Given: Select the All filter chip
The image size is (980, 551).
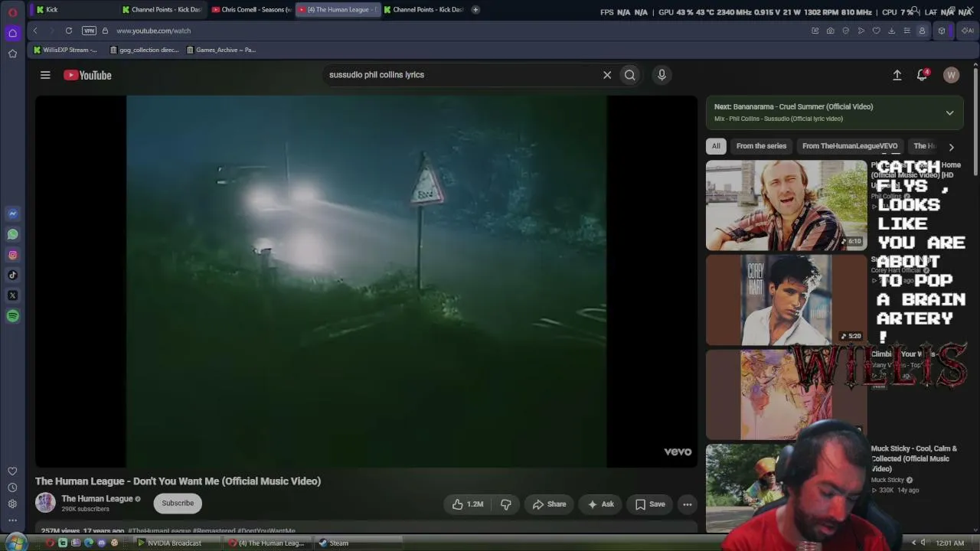Looking at the screenshot, I should coord(716,146).
